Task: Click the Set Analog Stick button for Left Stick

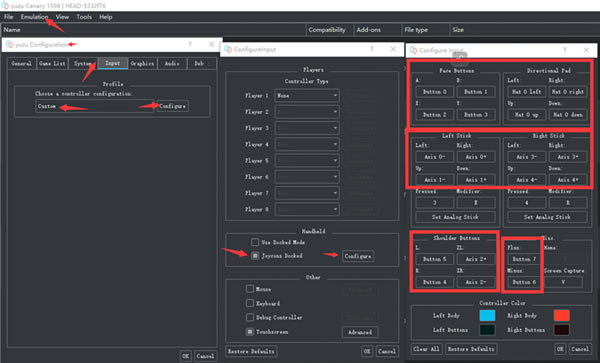Action: tap(455, 217)
